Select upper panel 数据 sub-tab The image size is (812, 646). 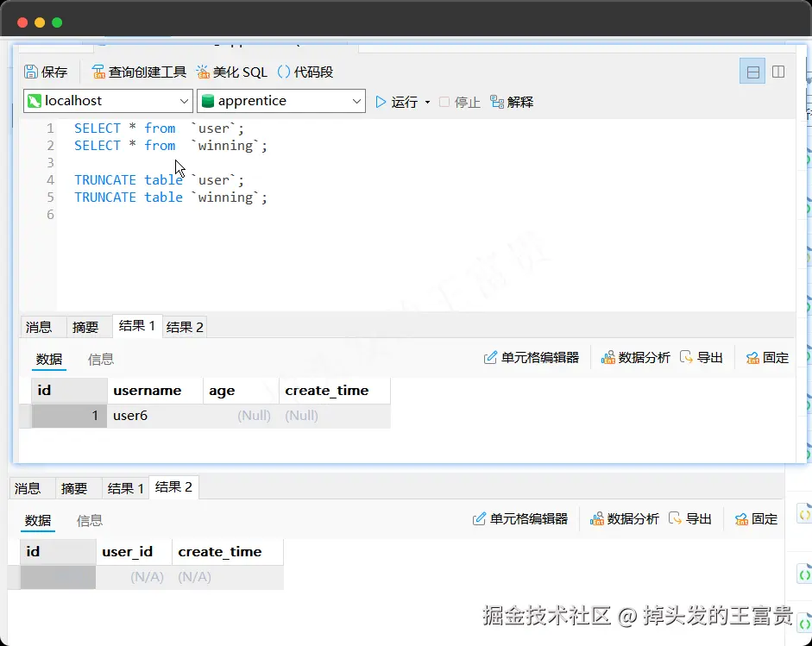[49, 359]
